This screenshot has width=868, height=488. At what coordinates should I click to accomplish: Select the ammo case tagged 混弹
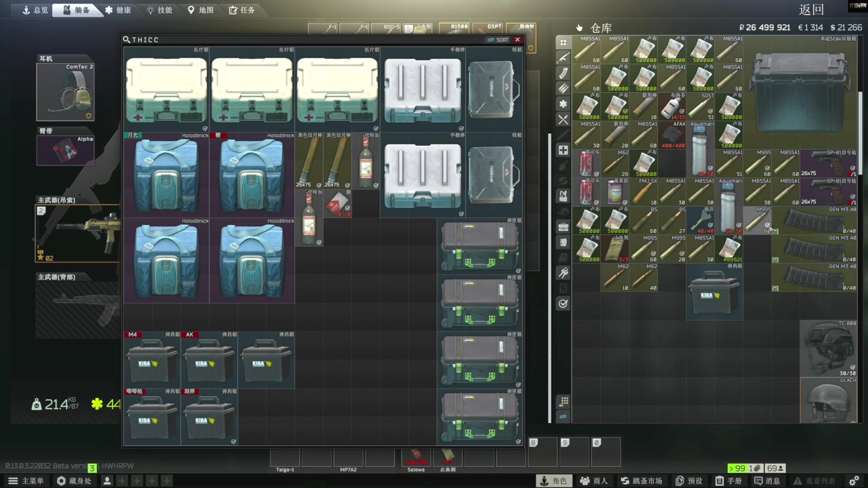(209, 417)
